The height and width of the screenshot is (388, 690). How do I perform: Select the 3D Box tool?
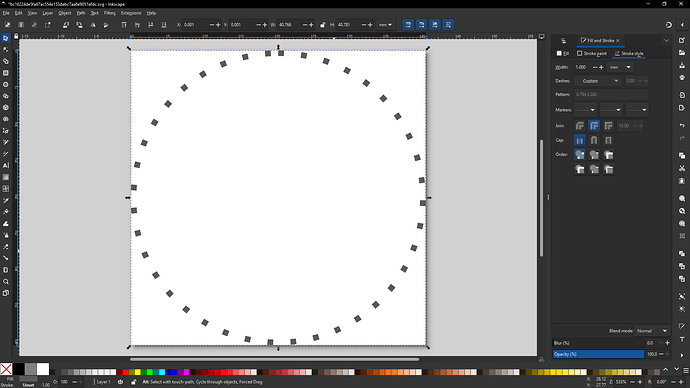click(x=6, y=107)
